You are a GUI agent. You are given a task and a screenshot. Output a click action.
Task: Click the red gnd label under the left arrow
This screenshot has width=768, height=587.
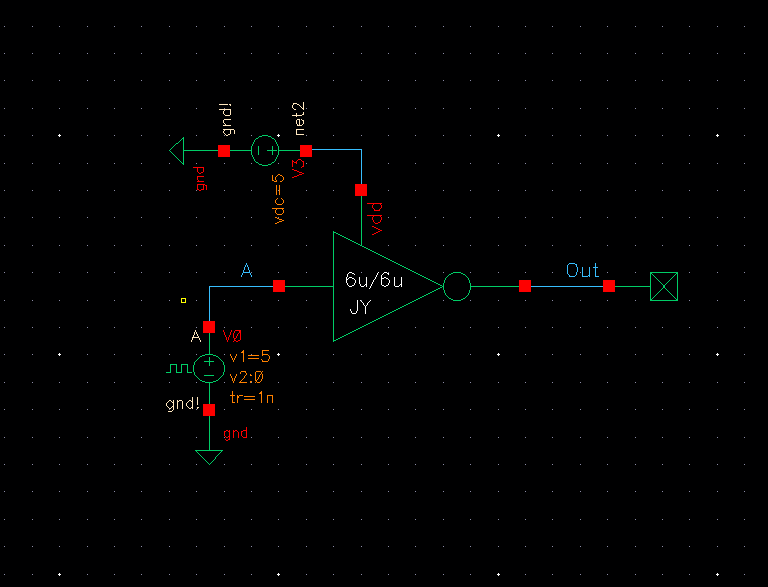(200, 179)
